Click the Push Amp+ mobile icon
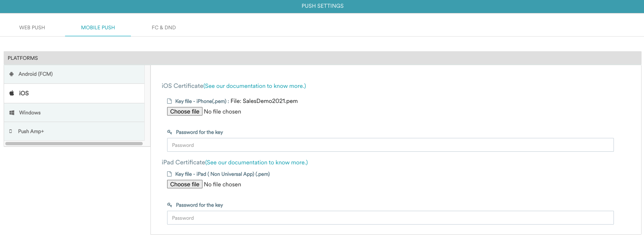 click(11, 131)
